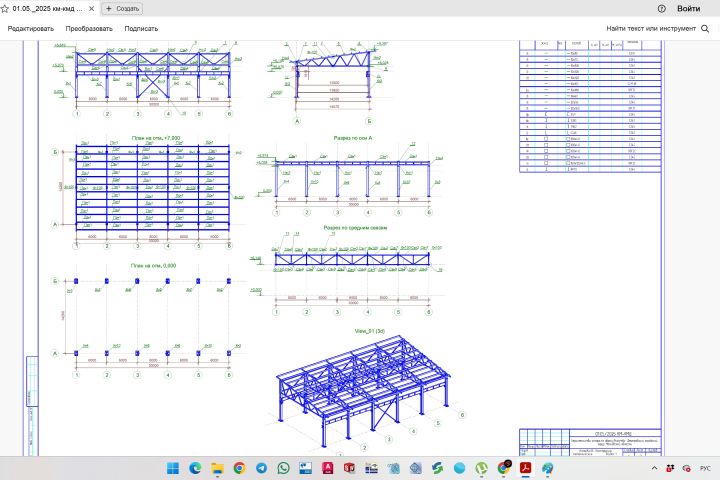Close the 01.05._2025 км-кмд document tab
Viewport: 720px width, 480px height.
[91, 9]
